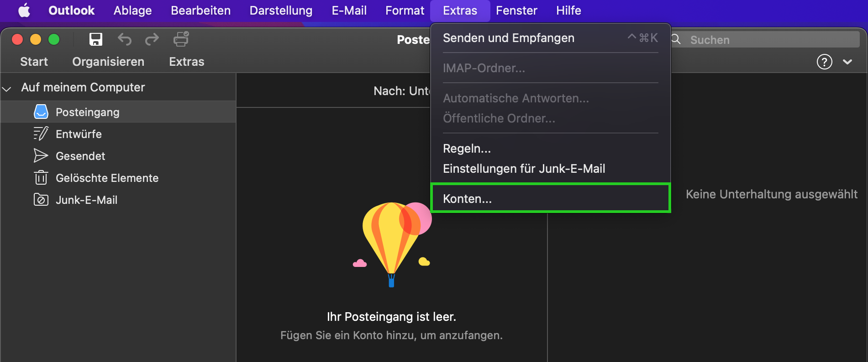The height and width of the screenshot is (362, 868).
Task: Select the Junk-E-Mail folder
Action: [x=118, y=200]
